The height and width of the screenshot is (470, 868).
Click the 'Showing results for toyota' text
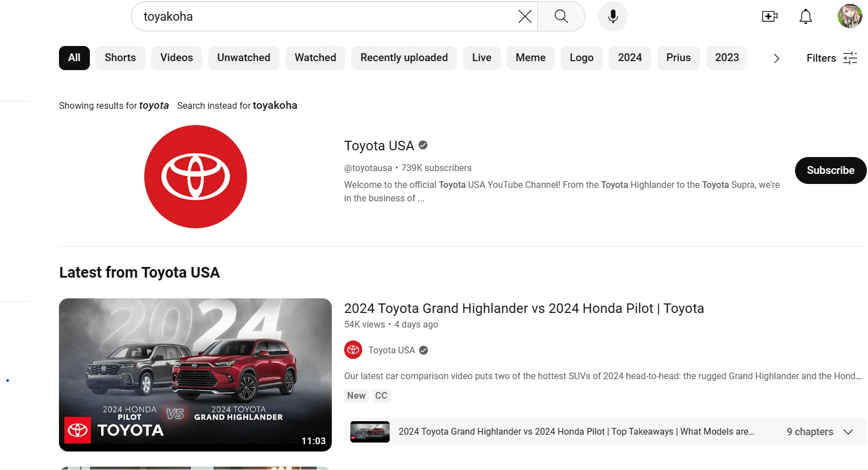pyautogui.click(x=114, y=105)
